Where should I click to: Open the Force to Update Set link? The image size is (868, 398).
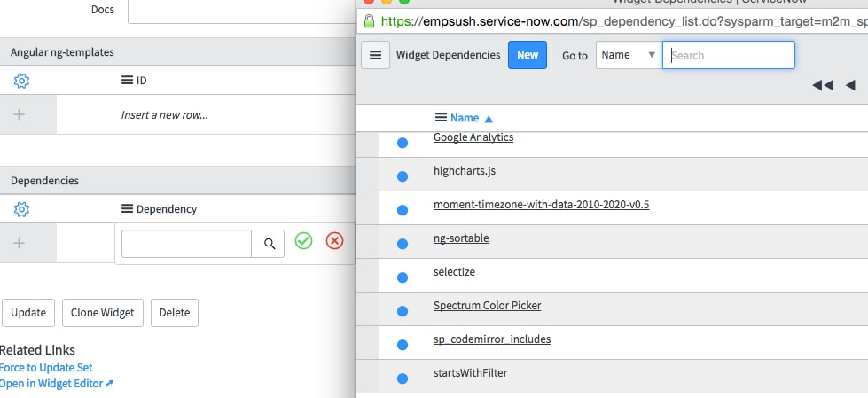(x=46, y=368)
